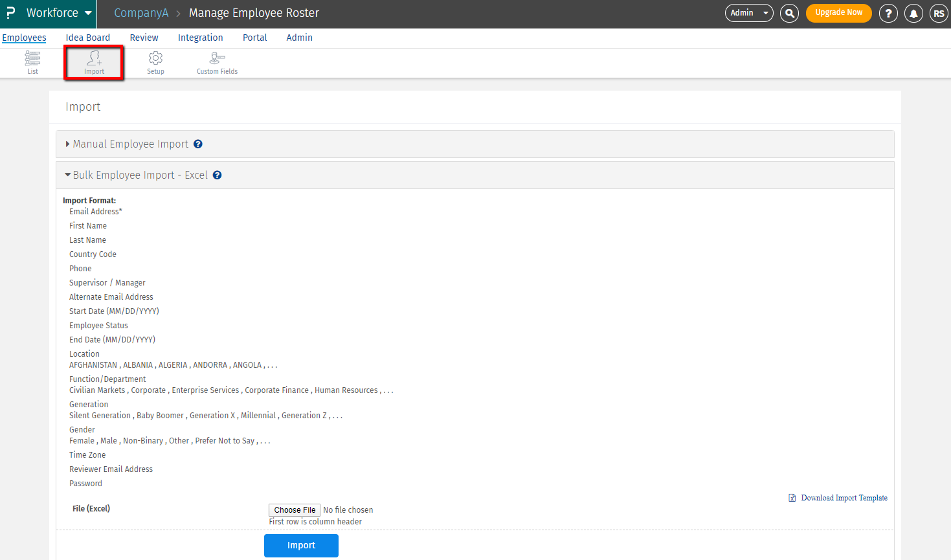Click the Import page heading
This screenshot has height=560, width=951.
click(83, 107)
